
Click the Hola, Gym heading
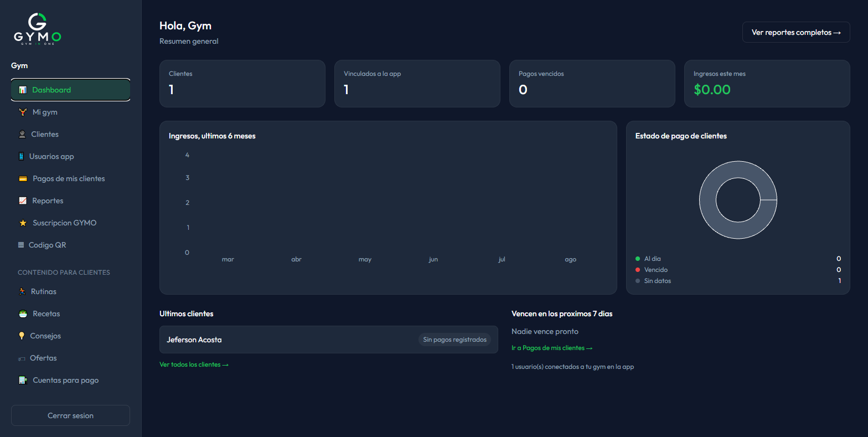tap(185, 25)
